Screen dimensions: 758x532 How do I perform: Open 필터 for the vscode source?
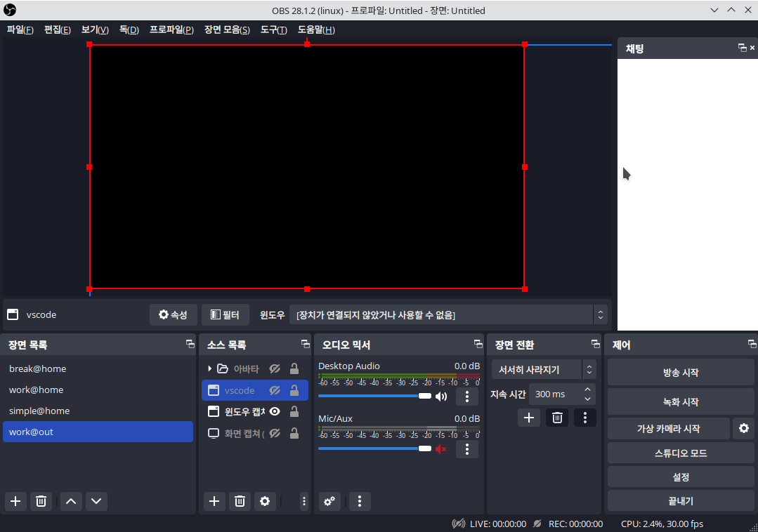[x=226, y=314]
